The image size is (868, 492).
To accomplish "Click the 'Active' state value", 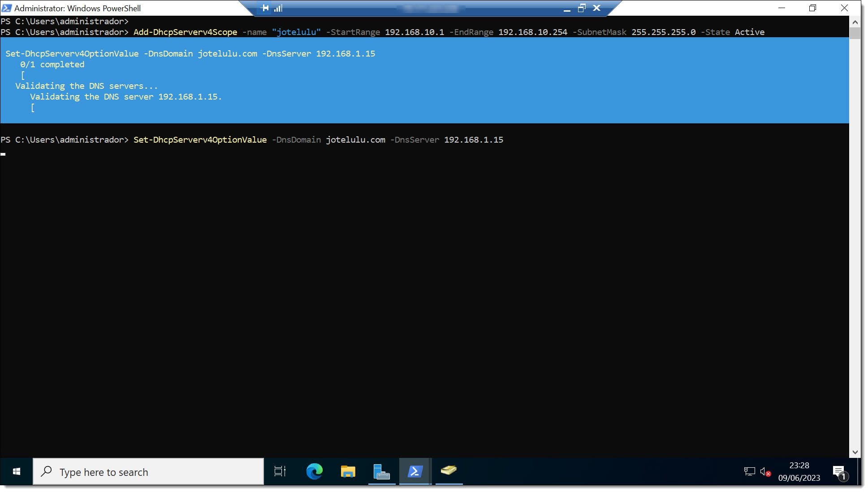I will coord(750,32).
